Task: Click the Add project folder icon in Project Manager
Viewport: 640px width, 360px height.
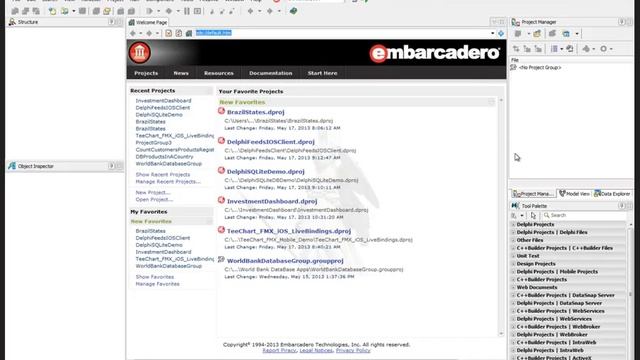Action: pyautogui.click(x=537, y=34)
